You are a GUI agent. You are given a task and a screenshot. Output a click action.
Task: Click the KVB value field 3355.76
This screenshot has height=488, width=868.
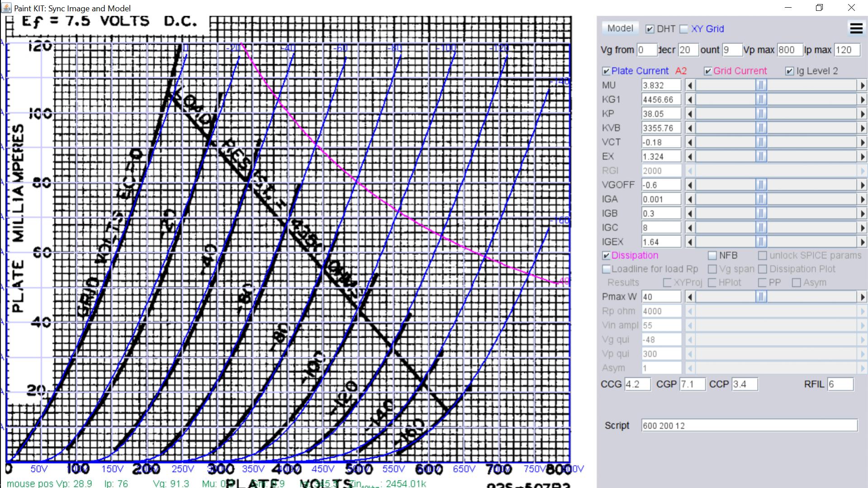click(x=661, y=128)
